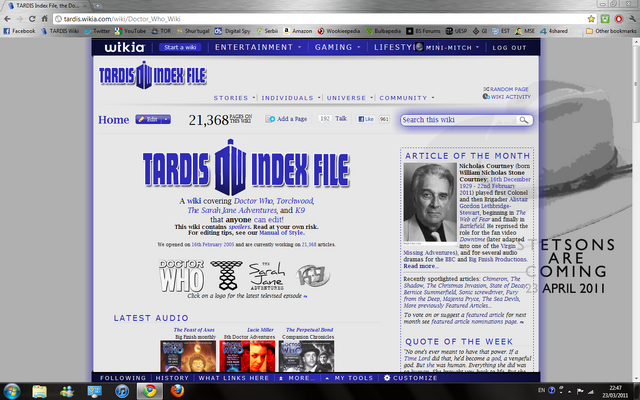Open the Bulbapedia bookmark
This screenshot has width=640, height=400.
[x=383, y=31]
